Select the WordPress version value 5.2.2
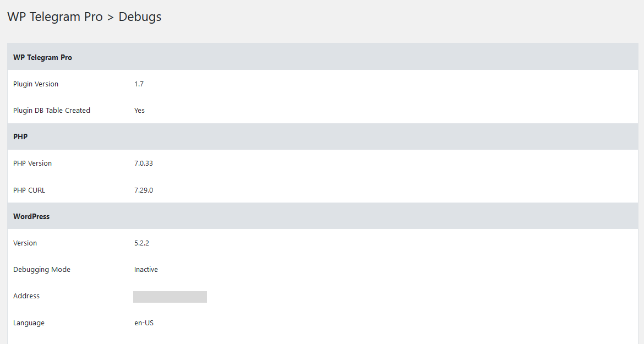Image resolution: width=644 pixels, height=344 pixels. tap(141, 243)
